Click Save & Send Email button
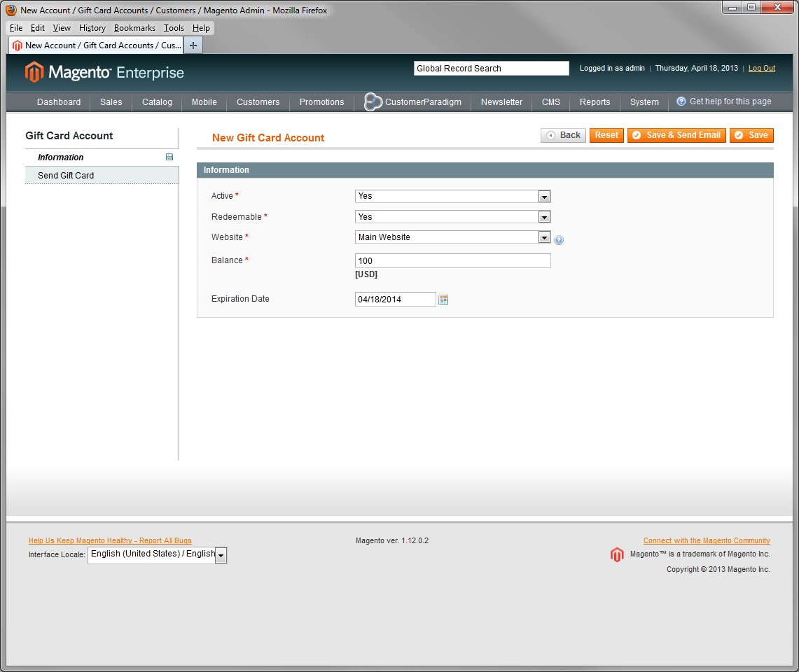 676,135
